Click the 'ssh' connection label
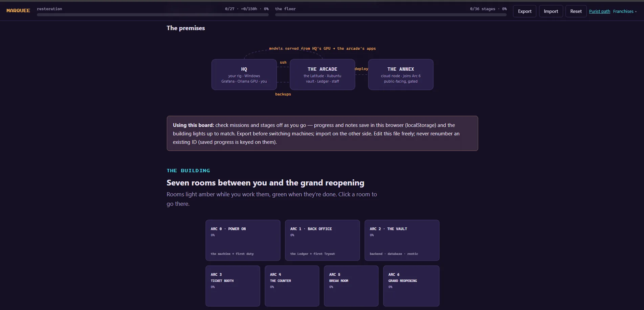Image resolution: width=644 pixels, height=310 pixels. [283, 63]
